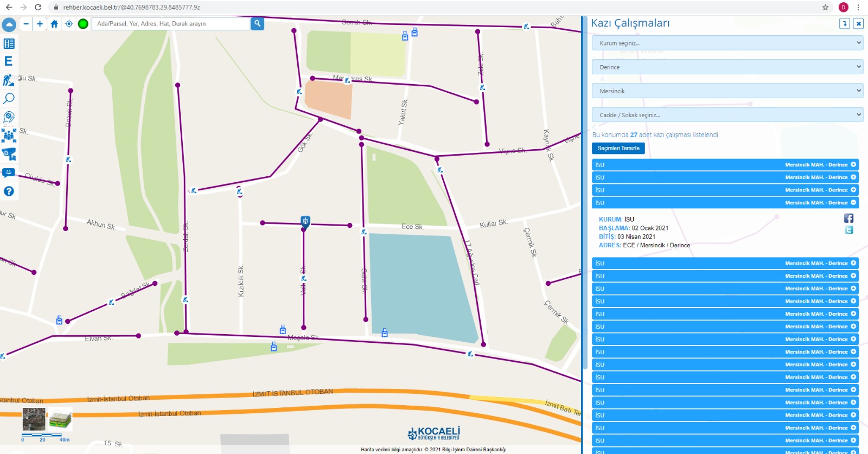The height and width of the screenshot is (454, 868).
Task: Click the green status circle indicator
Action: [x=83, y=24]
